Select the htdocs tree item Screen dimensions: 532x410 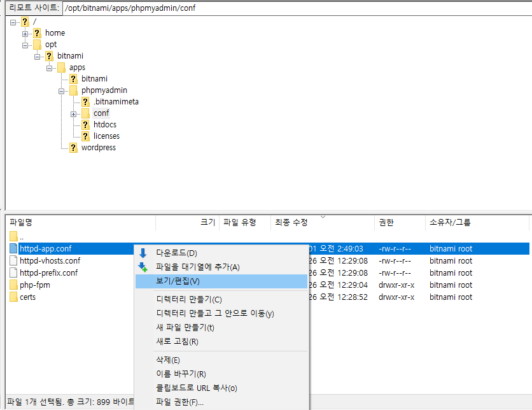[x=105, y=125]
